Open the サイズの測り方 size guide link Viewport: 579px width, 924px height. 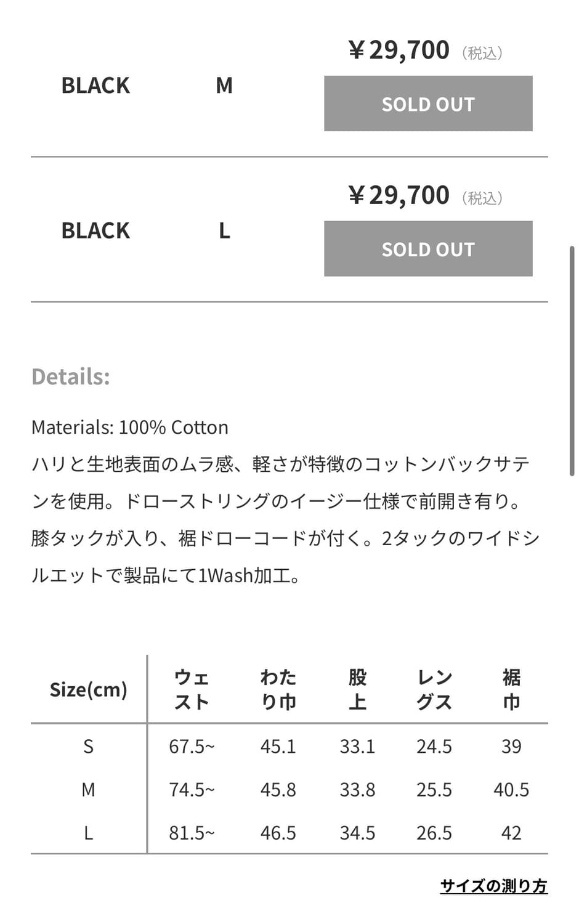[493, 886]
